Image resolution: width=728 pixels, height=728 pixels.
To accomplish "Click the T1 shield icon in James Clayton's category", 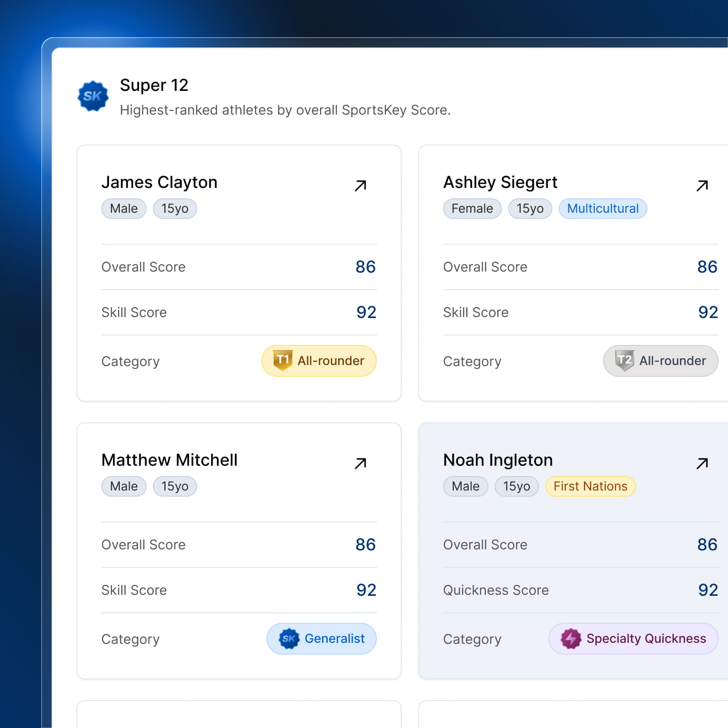I will pos(282,360).
